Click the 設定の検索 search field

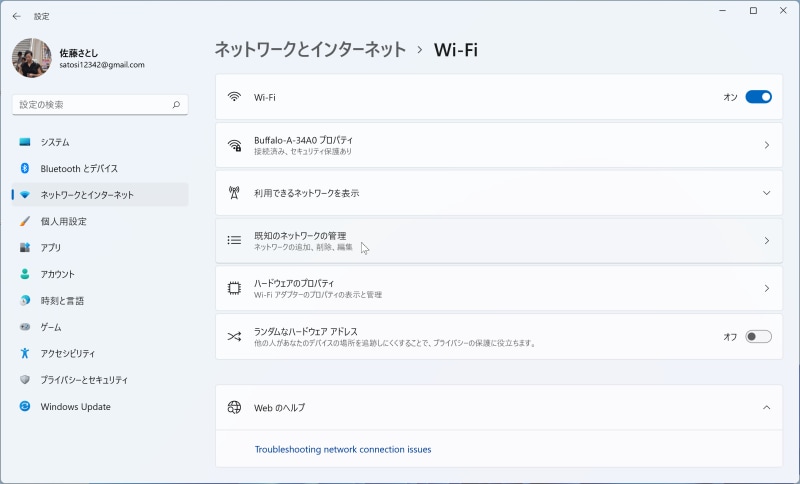(90, 104)
